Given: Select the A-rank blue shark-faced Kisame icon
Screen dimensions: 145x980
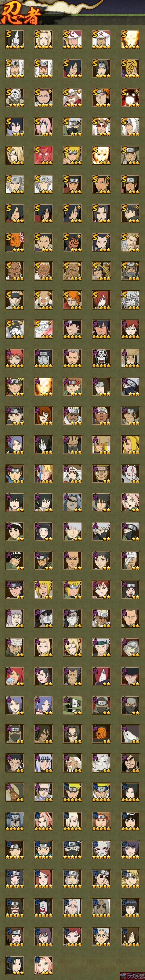Looking at the screenshot, I should pos(43,358).
